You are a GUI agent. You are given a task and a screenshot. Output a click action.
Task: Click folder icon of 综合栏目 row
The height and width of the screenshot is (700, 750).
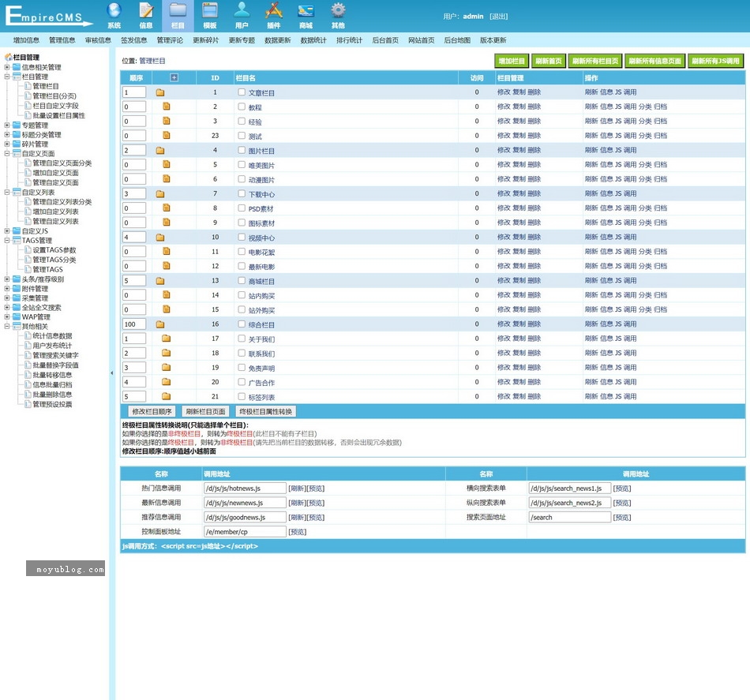pos(160,324)
